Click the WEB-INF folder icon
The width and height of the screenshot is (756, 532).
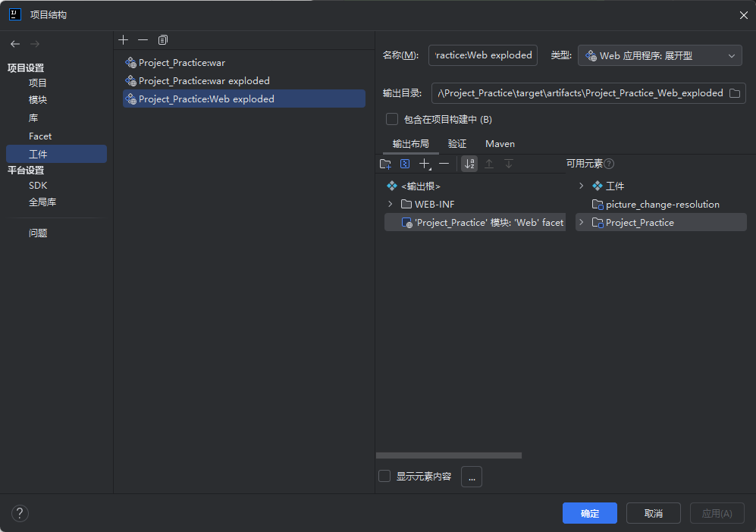pos(406,205)
